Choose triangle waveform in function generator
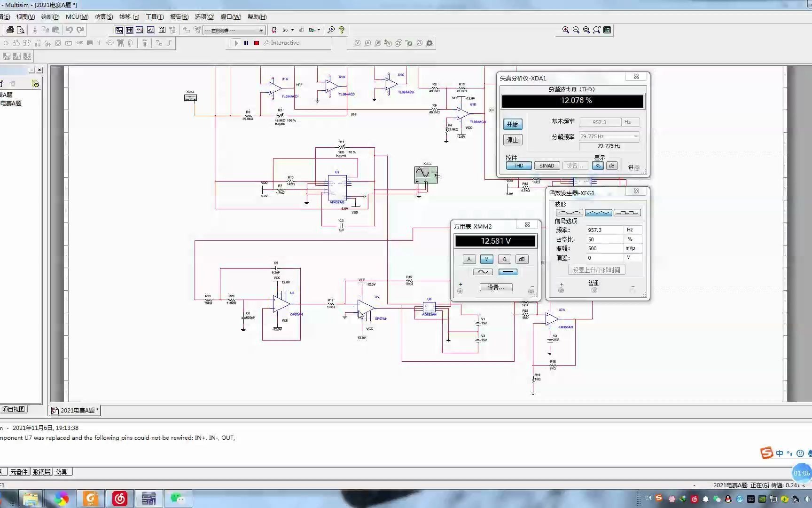This screenshot has width=812, height=508. click(x=598, y=213)
